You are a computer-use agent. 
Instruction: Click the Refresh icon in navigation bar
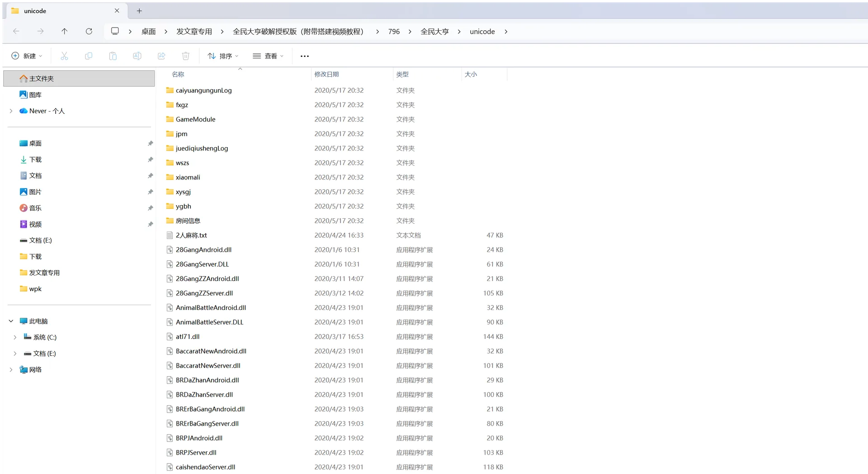coord(89,31)
